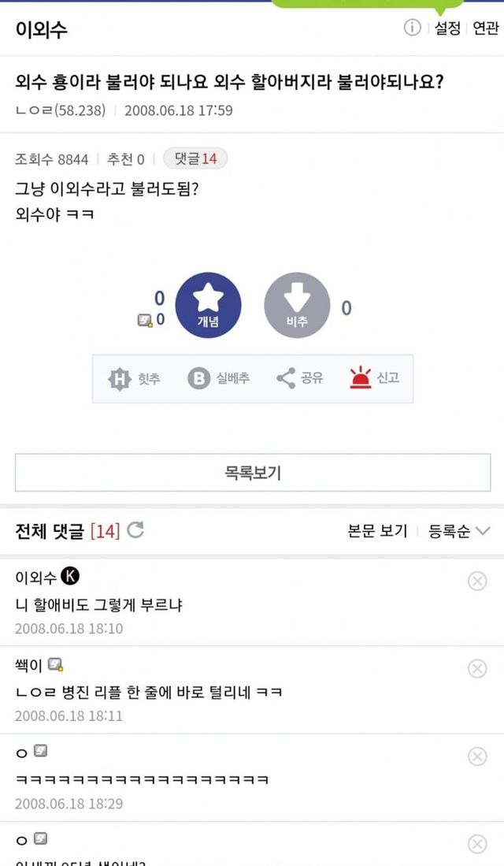Delete the comment by 쐑이
The height and width of the screenshot is (866, 504).
click(x=477, y=668)
